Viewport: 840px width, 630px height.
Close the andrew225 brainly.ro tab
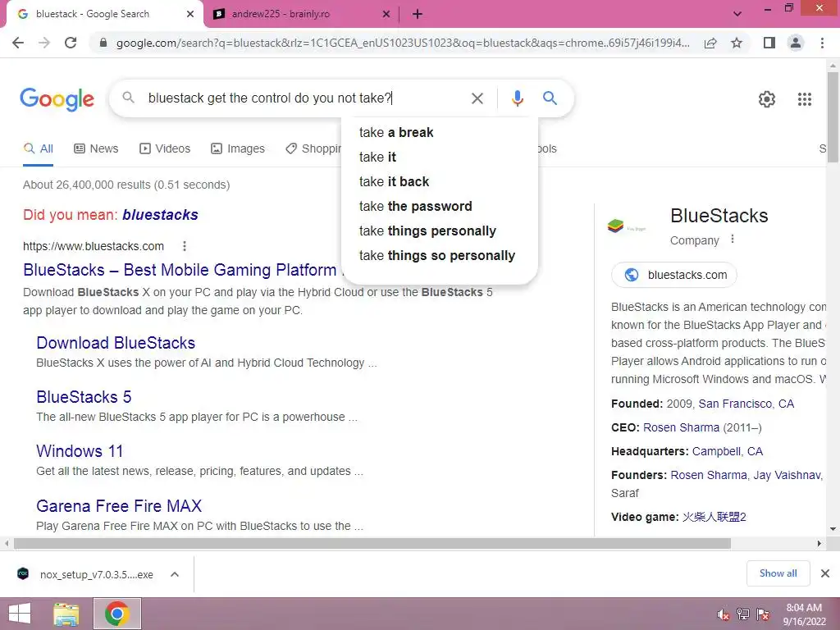point(386,15)
